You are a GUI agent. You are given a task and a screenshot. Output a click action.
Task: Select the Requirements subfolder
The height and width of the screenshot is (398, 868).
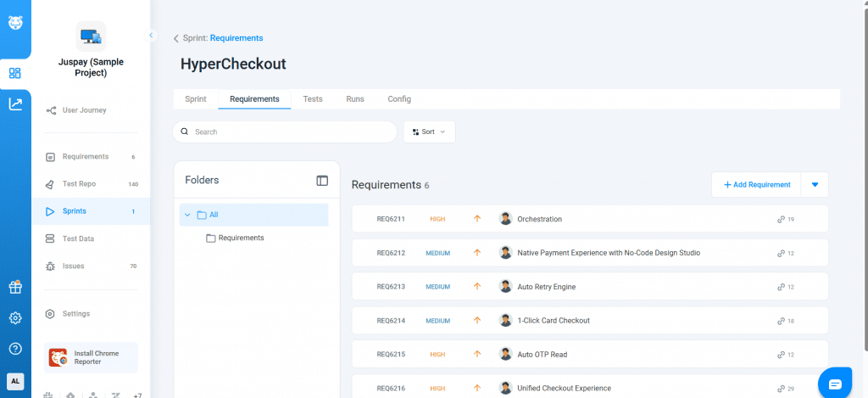tap(240, 238)
